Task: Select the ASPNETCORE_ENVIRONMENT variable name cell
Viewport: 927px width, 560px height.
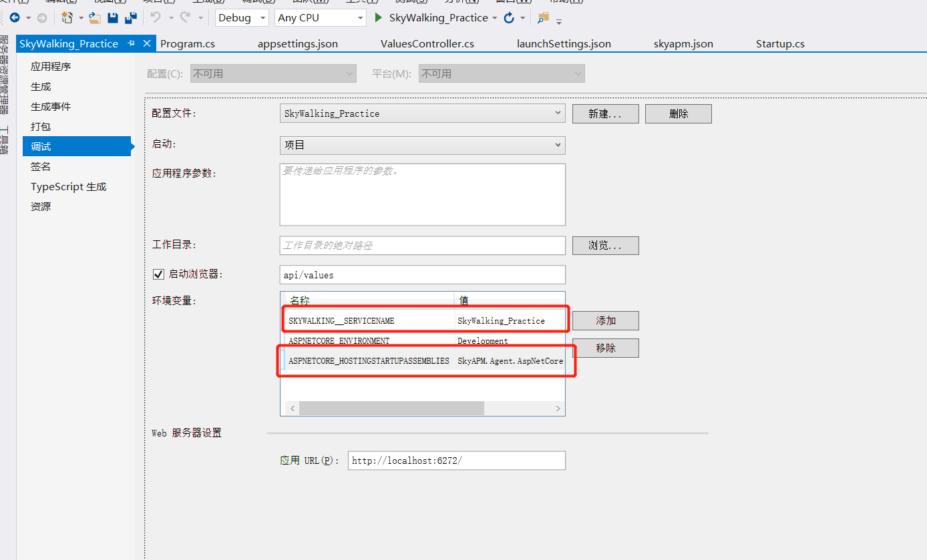Action: tap(370, 341)
